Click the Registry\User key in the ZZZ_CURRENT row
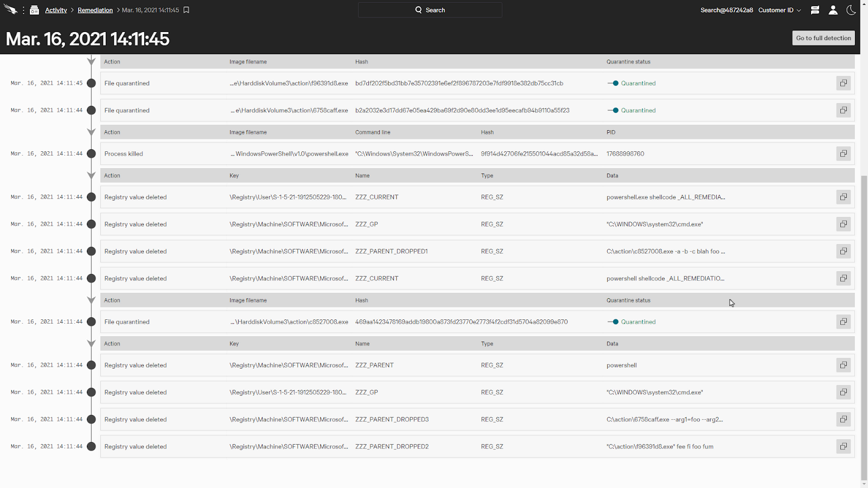 (288, 197)
